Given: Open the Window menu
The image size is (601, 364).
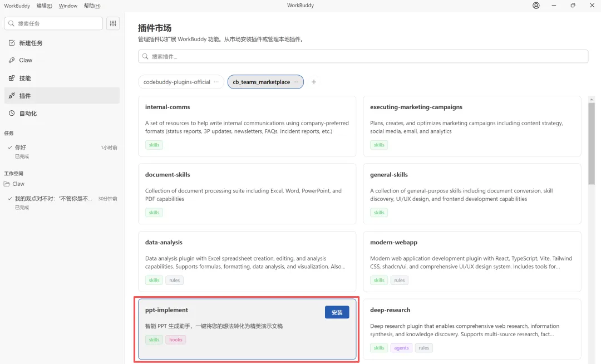Looking at the screenshot, I should tap(68, 6).
